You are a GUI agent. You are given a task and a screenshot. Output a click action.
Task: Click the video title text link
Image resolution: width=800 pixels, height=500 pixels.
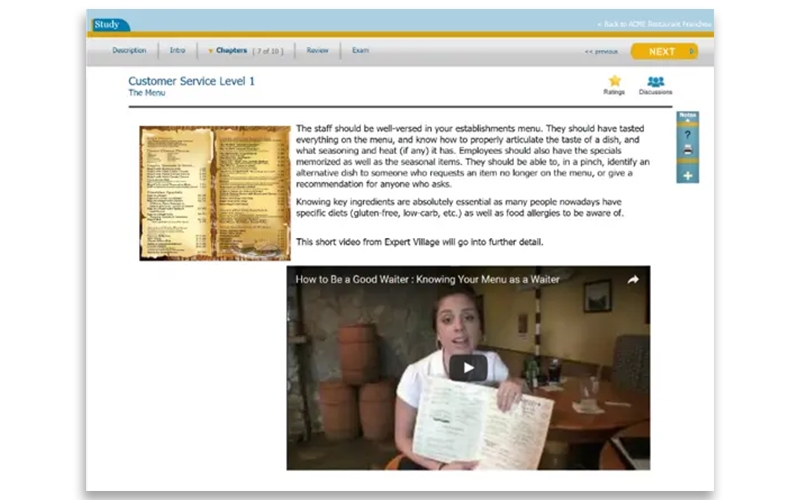pos(427,279)
